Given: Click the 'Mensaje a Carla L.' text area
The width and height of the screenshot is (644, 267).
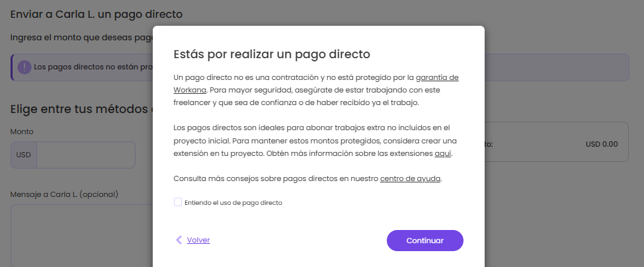Looking at the screenshot, I should point(82,236).
